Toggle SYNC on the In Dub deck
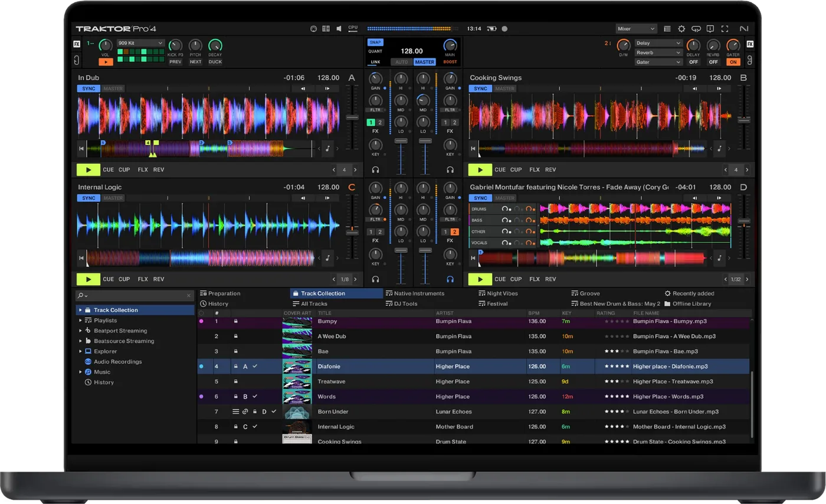The width and height of the screenshot is (826, 504). click(88, 88)
